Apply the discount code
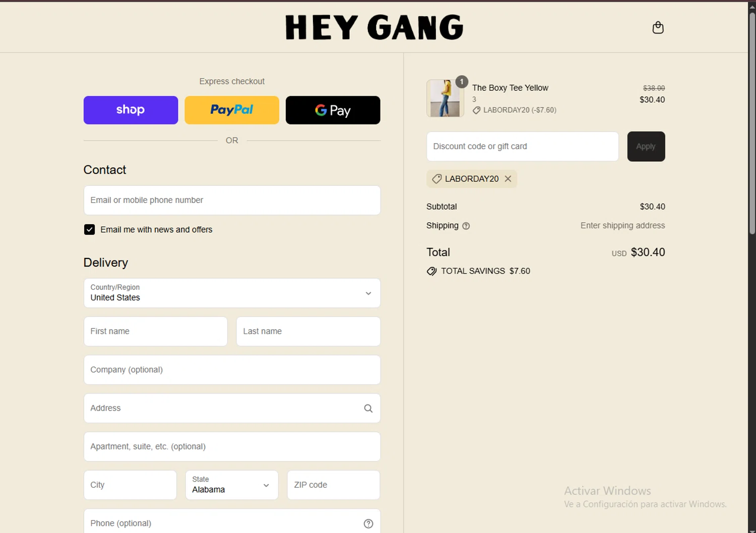The height and width of the screenshot is (533, 756). pyautogui.click(x=646, y=147)
